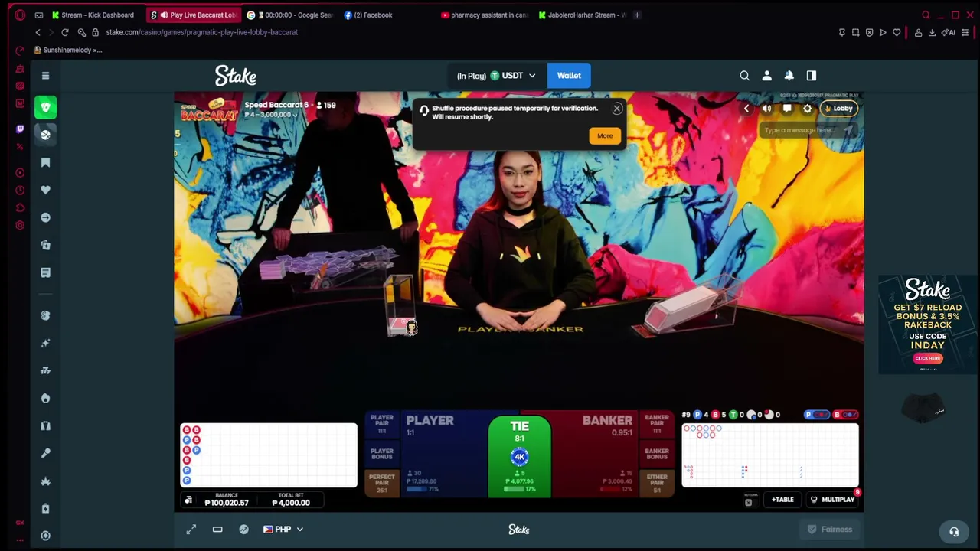Viewport: 980px width, 551px height.
Task: Open live stats chart icon
Action: click(243, 530)
